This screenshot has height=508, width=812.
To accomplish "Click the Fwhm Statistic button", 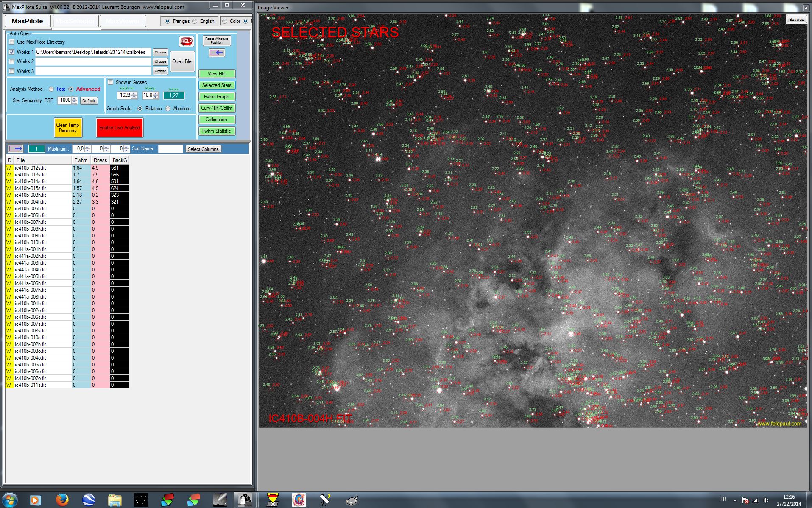I will click(216, 131).
